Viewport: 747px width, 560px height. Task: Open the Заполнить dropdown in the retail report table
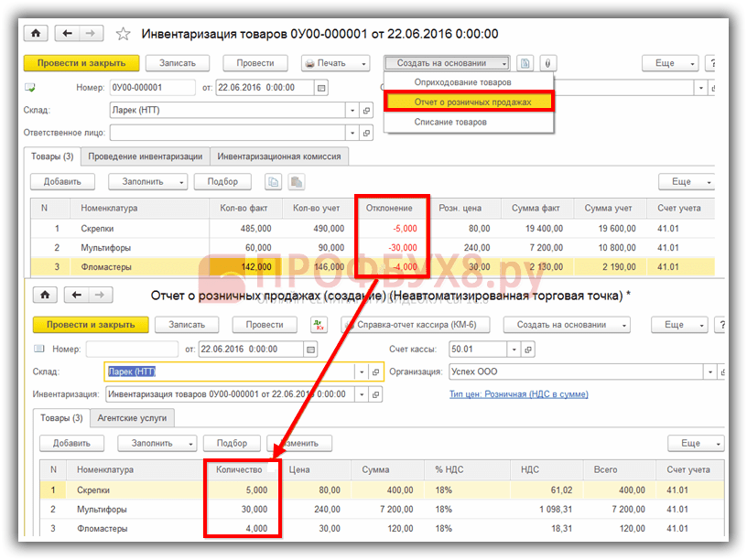click(157, 443)
